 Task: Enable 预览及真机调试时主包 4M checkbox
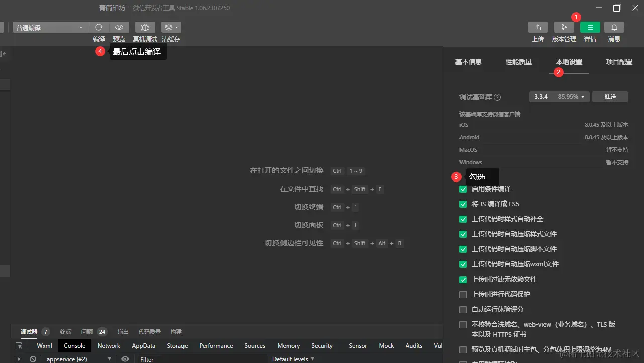click(x=463, y=350)
